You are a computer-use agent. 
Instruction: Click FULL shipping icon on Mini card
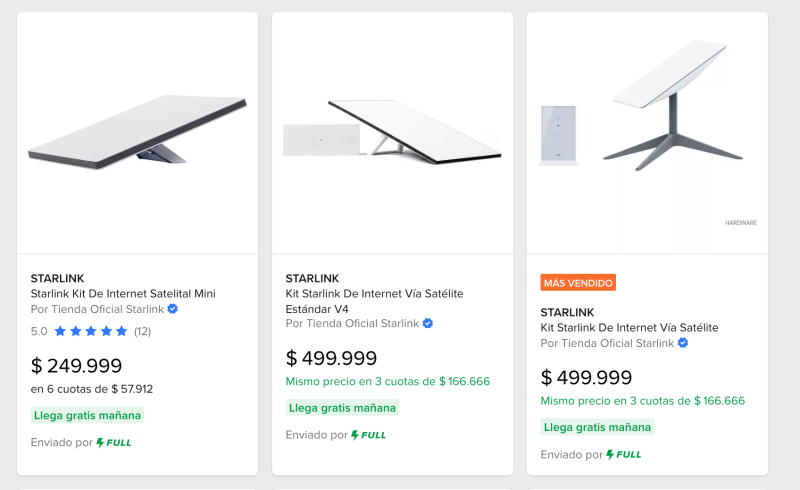(114, 442)
